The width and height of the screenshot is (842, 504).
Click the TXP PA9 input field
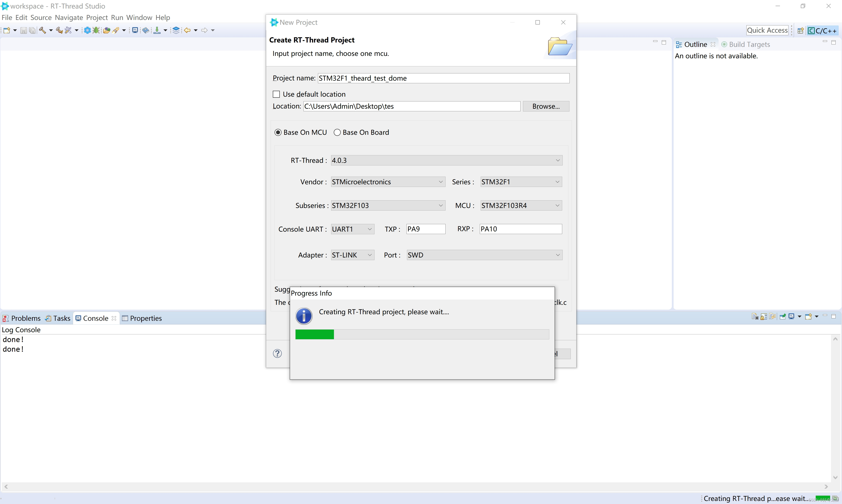click(425, 229)
